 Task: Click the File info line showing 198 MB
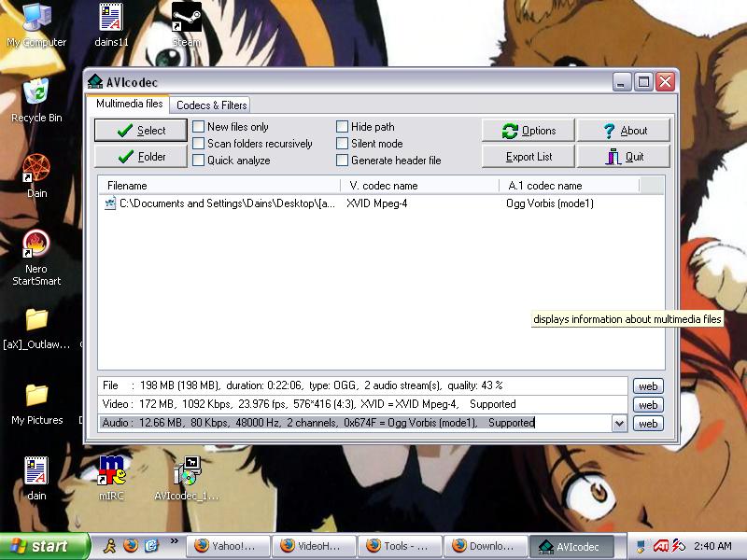(363, 385)
